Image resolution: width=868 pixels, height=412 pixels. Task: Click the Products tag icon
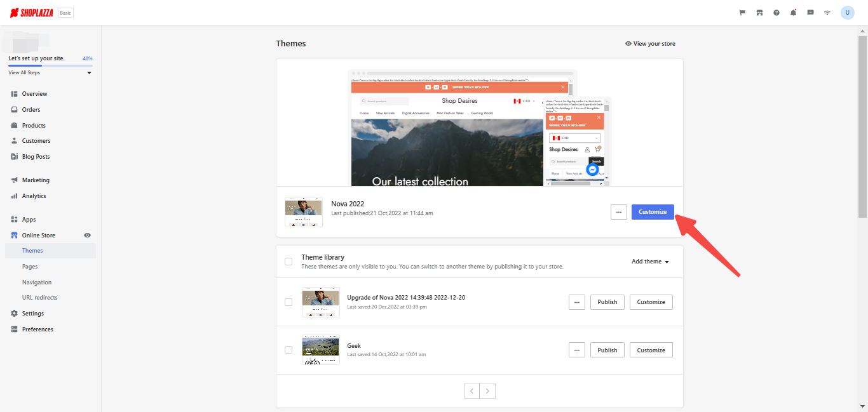pos(14,126)
